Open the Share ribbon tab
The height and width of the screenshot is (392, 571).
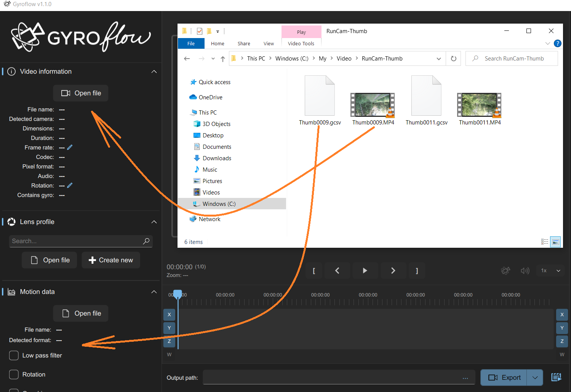(244, 43)
